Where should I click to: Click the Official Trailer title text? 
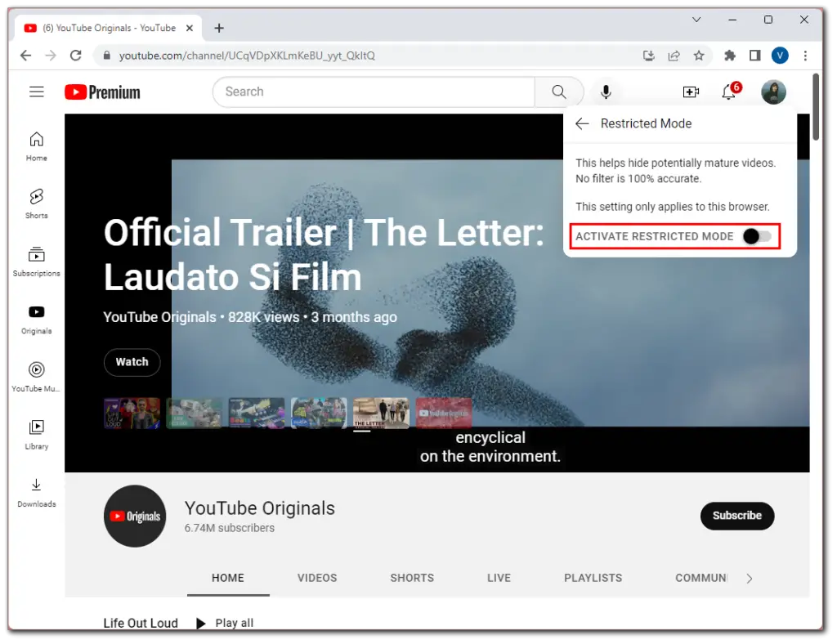(324, 254)
